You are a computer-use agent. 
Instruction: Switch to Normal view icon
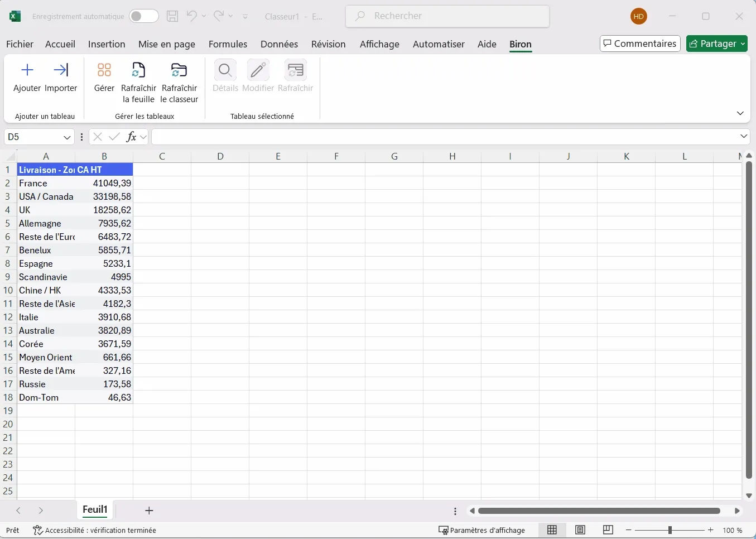(552, 530)
